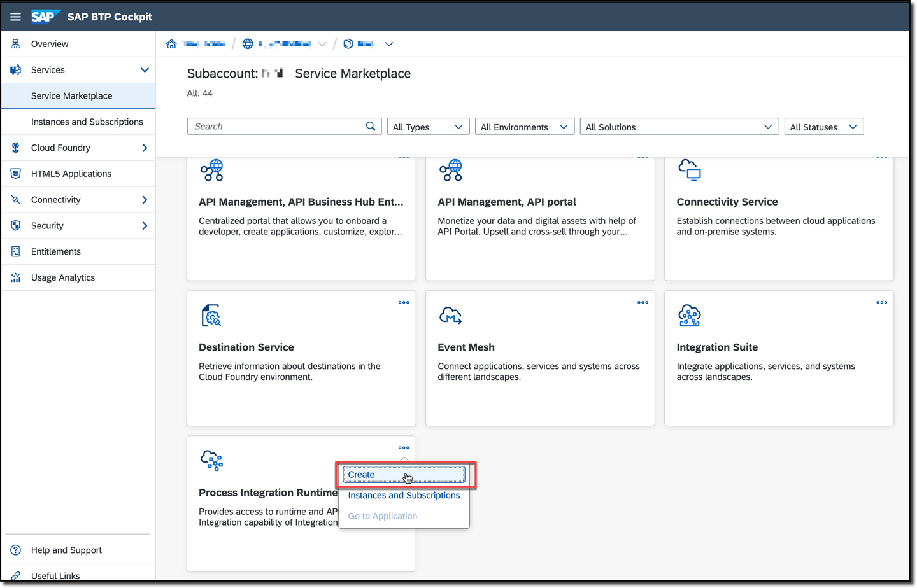Image resolution: width=917 pixels, height=588 pixels.
Task: Click the Help and Support question icon
Action: [x=16, y=550]
